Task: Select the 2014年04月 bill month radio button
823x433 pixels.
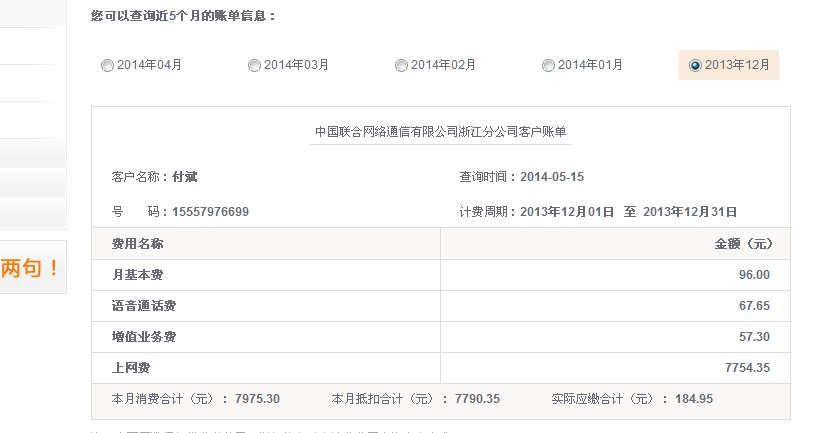Action: 107,66
